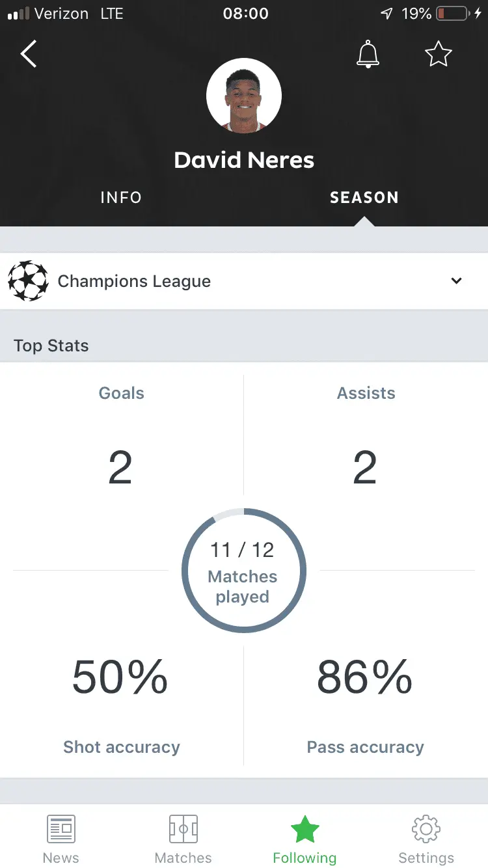The image size is (488, 868).
Task: Switch to the INFO tab
Action: coord(121,198)
